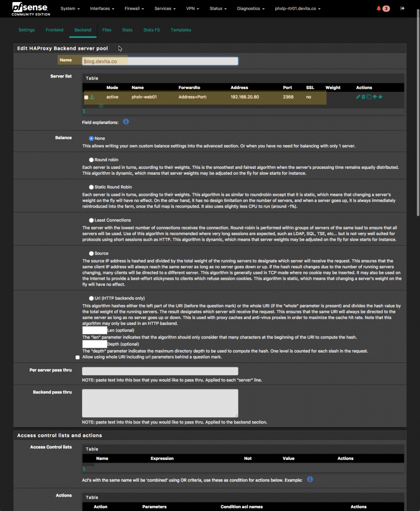Open the Services dropdown menu

click(x=165, y=8)
